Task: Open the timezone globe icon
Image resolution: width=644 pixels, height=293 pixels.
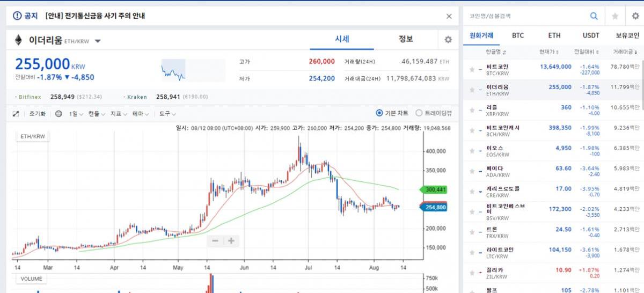Action: click(x=58, y=114)
